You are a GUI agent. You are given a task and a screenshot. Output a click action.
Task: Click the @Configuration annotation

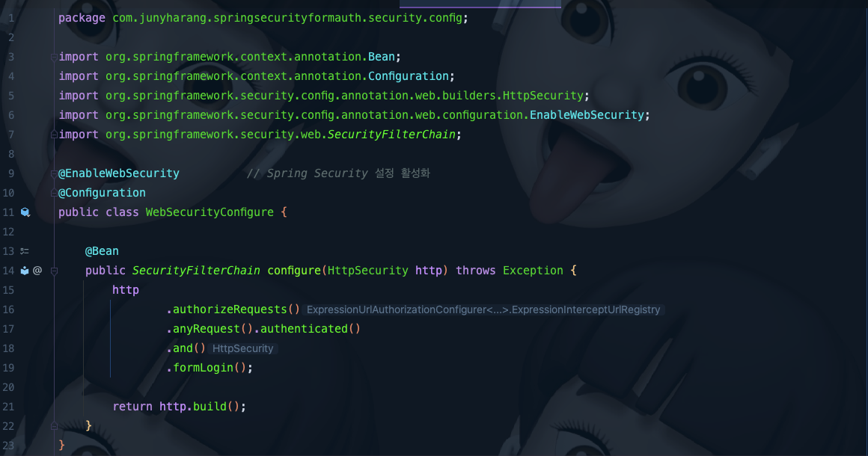point(102,192)
